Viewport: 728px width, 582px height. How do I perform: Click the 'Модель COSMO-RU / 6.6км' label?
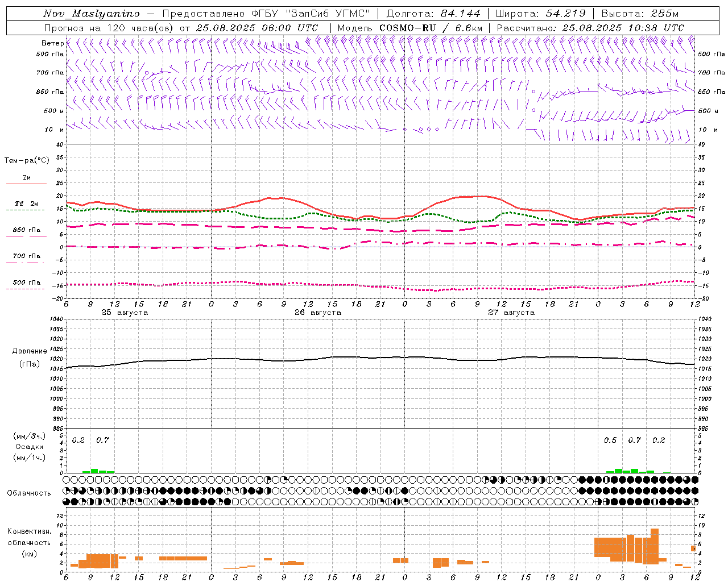pyautogui.click(x=410, y=28)
